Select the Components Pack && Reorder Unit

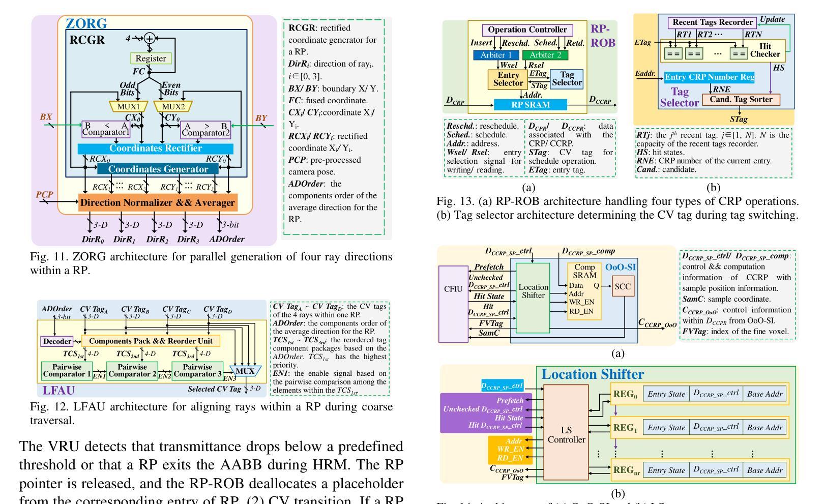coord(151,341)
